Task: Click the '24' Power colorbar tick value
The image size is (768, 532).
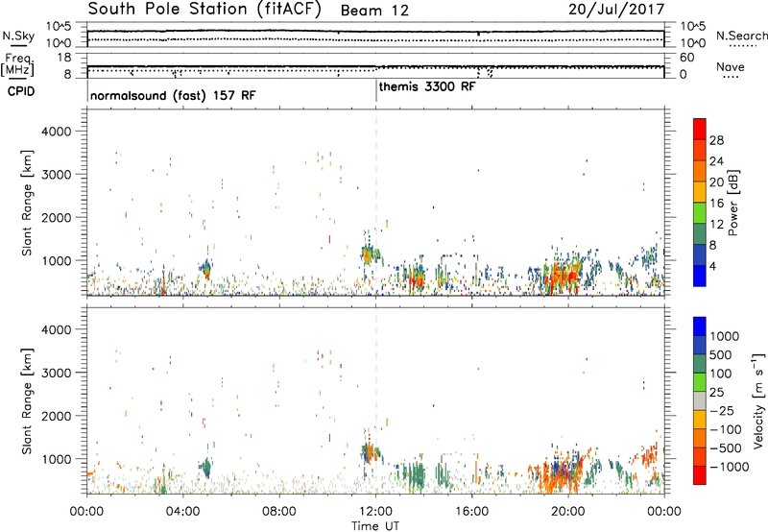Action: [x=716, y=161]
